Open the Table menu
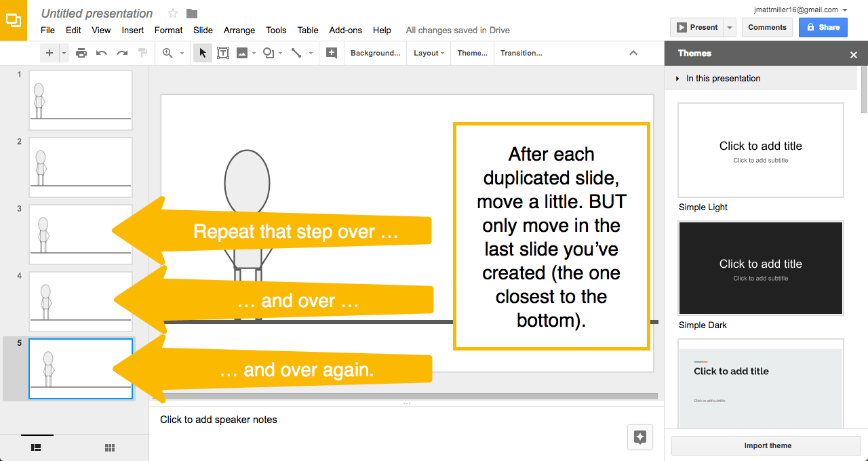Viewport: 868px width, 461px height. coord(308,30)
